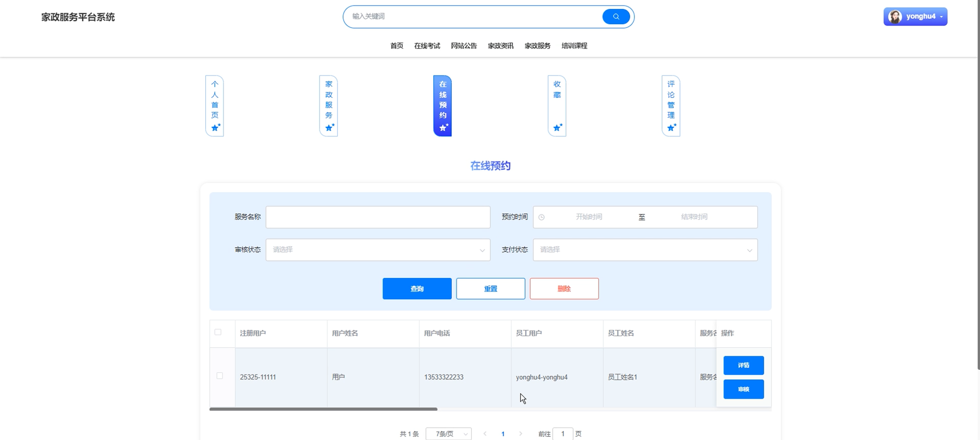This screenshot has width=980, height=440.
Task: Click the search magnifier icon
Action: [x=615, y=16]
